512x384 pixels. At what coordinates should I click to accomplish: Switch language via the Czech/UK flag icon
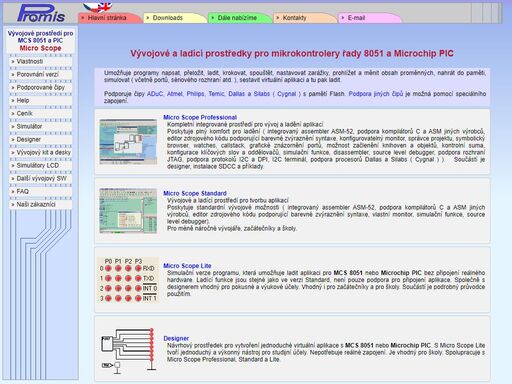click(x=98, y=7)
